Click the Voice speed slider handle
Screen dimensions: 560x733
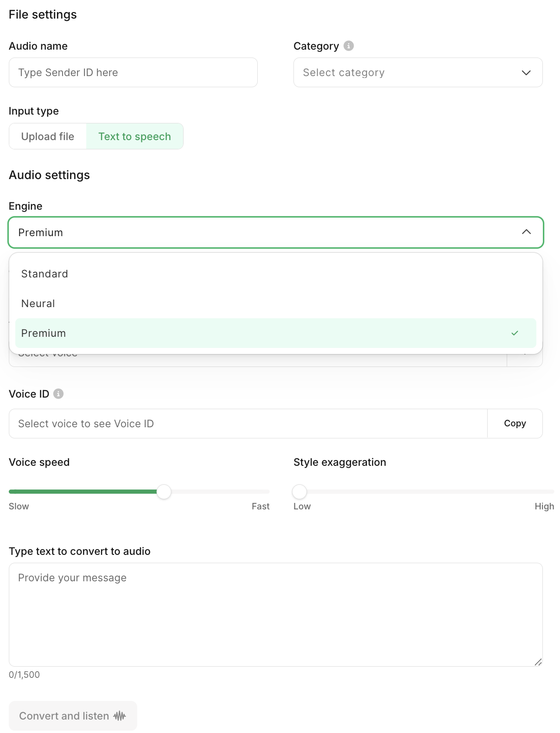164,492
